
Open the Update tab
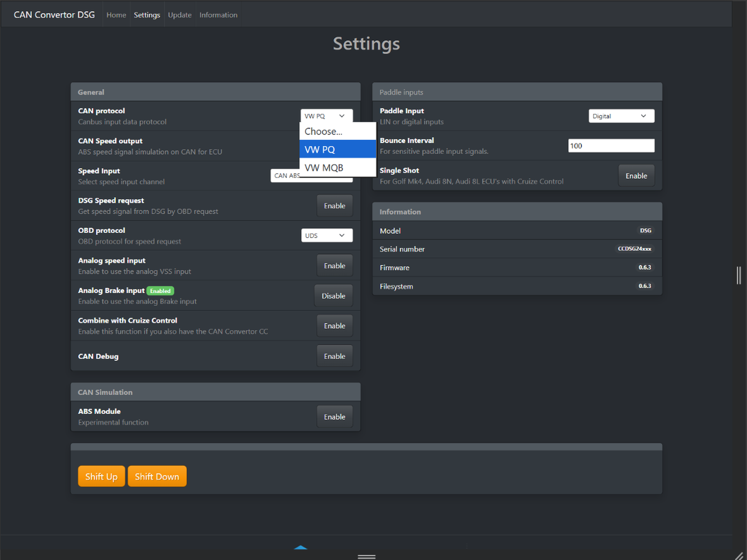click(x=180, y=15)
